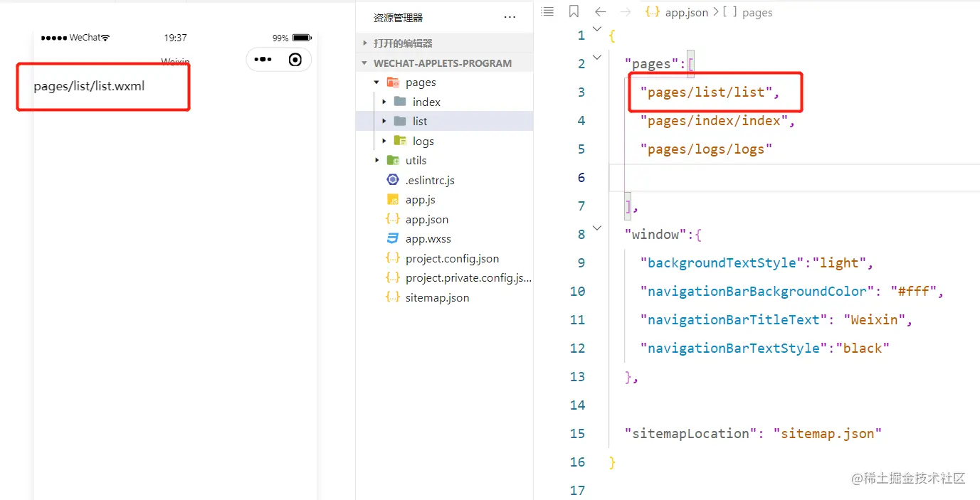Collapse the WECHAT-APPLETS-PROGRAM project root
Viewport: 980px width, 500px height.
pyautogui.click(x=365, y=63)
